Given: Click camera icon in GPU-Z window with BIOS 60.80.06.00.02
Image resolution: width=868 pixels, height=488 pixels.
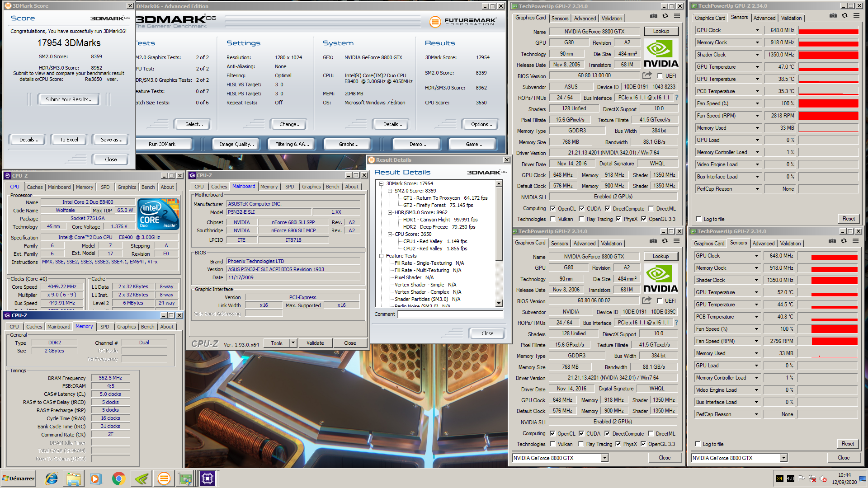Looking at the screenshot, I should tap(653, 241).
